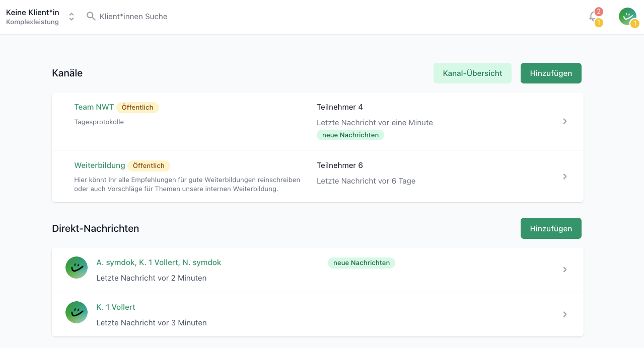Open the user profile avatar menu
The width and height of the screenshot is (644, 348).
pyautogui.click(x=627, y=16)
